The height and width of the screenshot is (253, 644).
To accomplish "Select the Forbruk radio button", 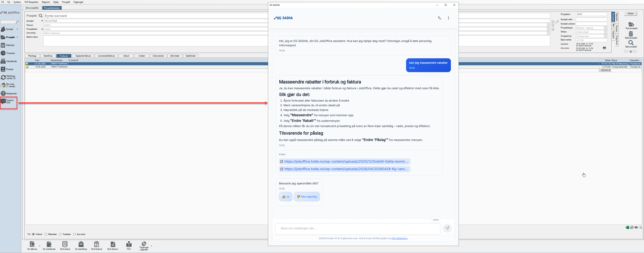I will pos(33,234).
